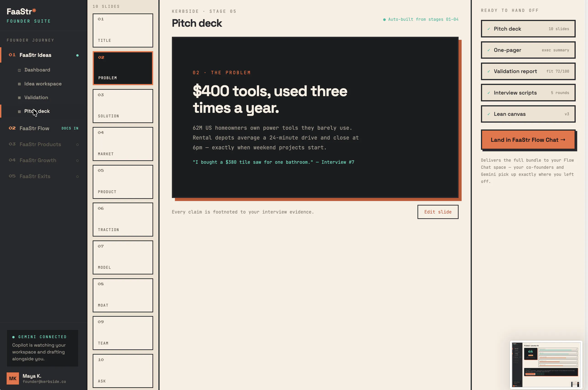Screen dimensions: 588x390
Task: Select slide 09 Team thumbnail
Action: [x=123, y=333]
